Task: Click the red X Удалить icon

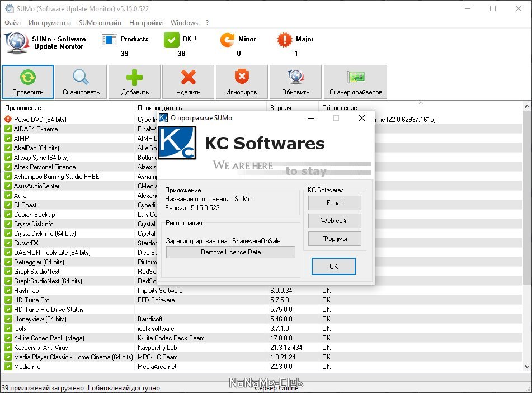Action: pos(189,77)
